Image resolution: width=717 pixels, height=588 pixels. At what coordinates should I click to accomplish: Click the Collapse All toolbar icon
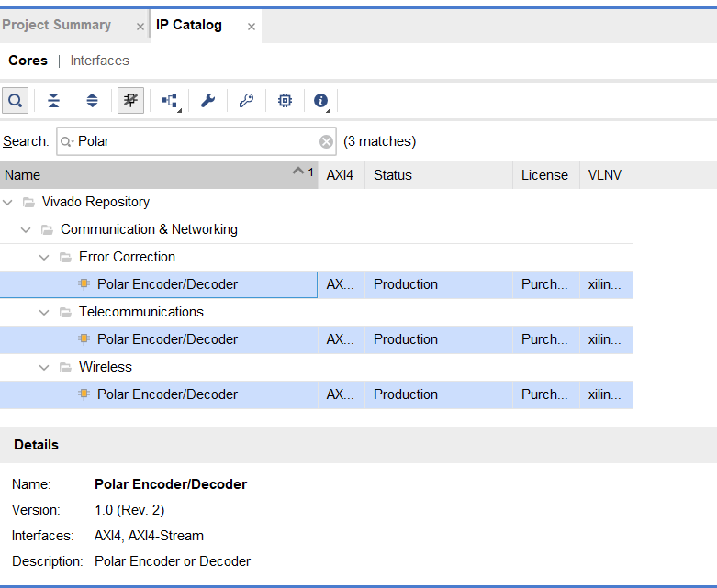(x=54, y=101)
